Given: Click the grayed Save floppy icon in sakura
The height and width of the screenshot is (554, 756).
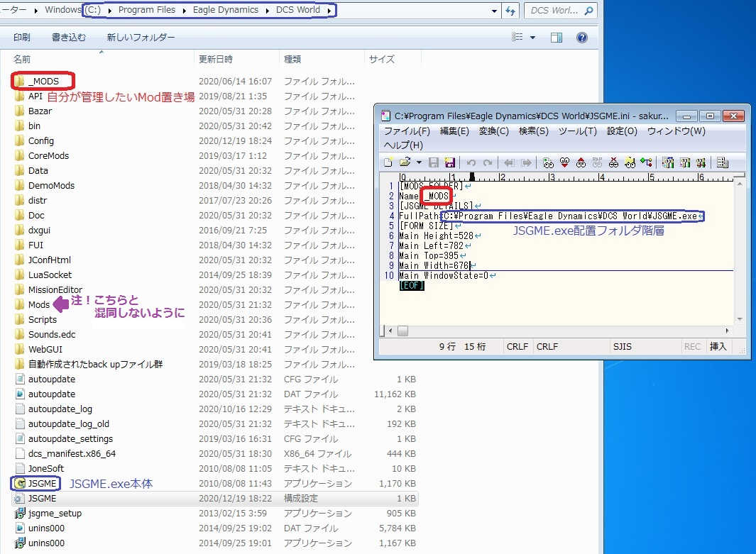Looking at the screenshot, I should 434,162.
